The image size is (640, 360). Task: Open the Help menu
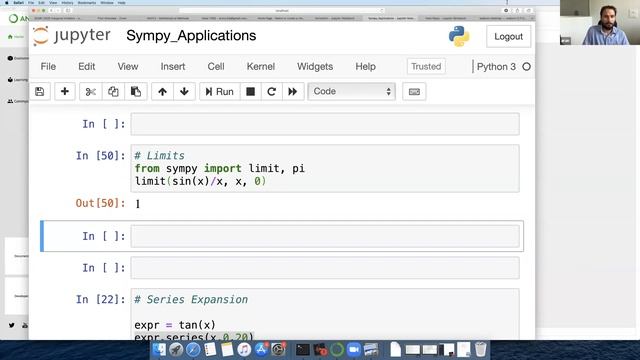point(365,67)
